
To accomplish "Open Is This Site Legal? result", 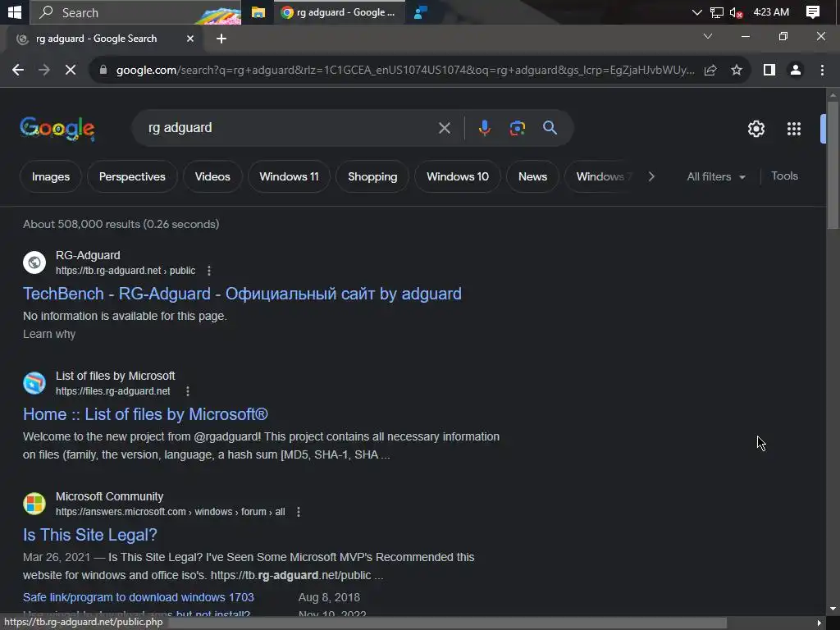I will click(x=90, y=535).
